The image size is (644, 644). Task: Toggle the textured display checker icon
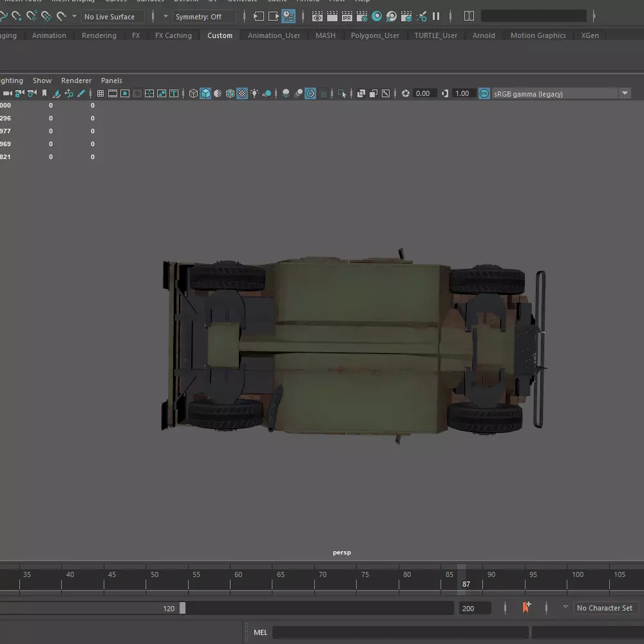pyautogui.click(x=242, y=93)
